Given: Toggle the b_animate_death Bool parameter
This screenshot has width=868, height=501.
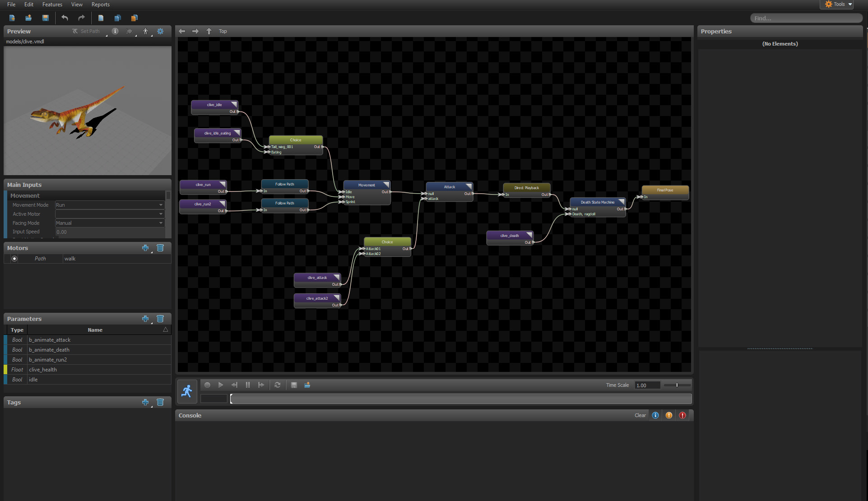Looking at the screenshot, I should (6, 349).
